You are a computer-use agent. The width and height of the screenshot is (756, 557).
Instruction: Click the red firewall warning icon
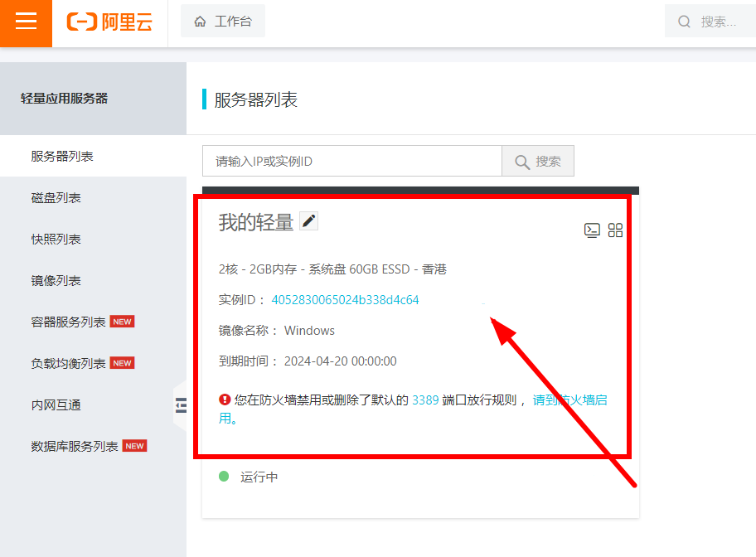coord(225,400)
